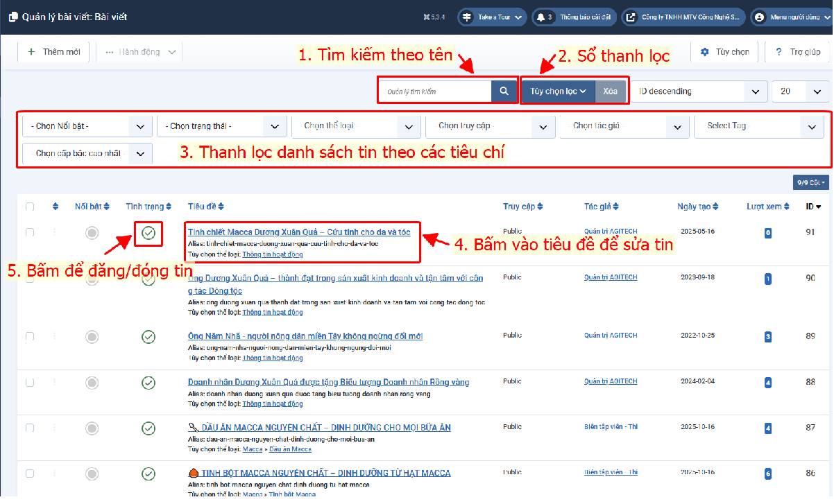The width and height of the screenshot is (834, 504).
Task: Click the search magnifier icon button
Action: point(504,91)
